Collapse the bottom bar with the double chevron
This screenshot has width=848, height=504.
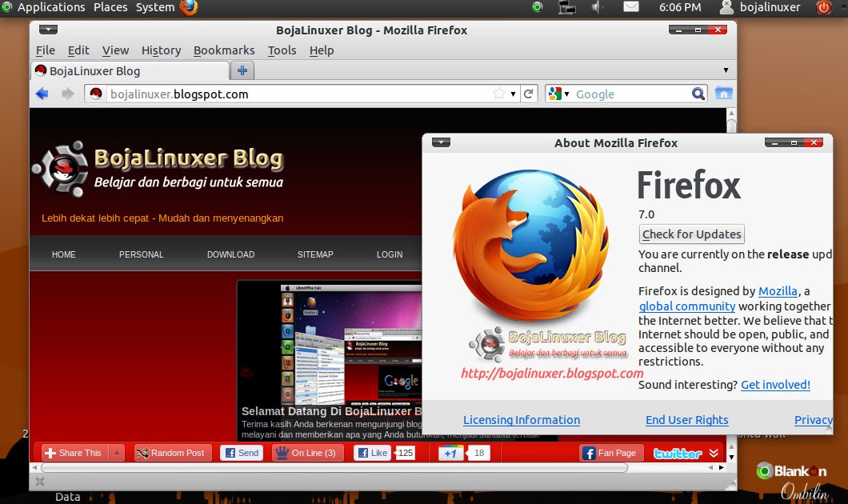(x=714, y=453)
